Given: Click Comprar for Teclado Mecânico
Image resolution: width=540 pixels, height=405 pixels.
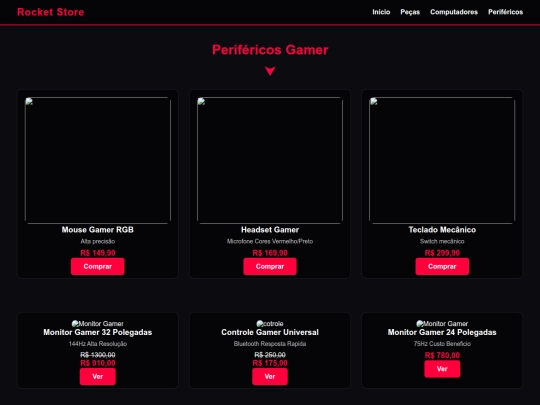Looking at the screenshot, I should click(x=442, y=267).
